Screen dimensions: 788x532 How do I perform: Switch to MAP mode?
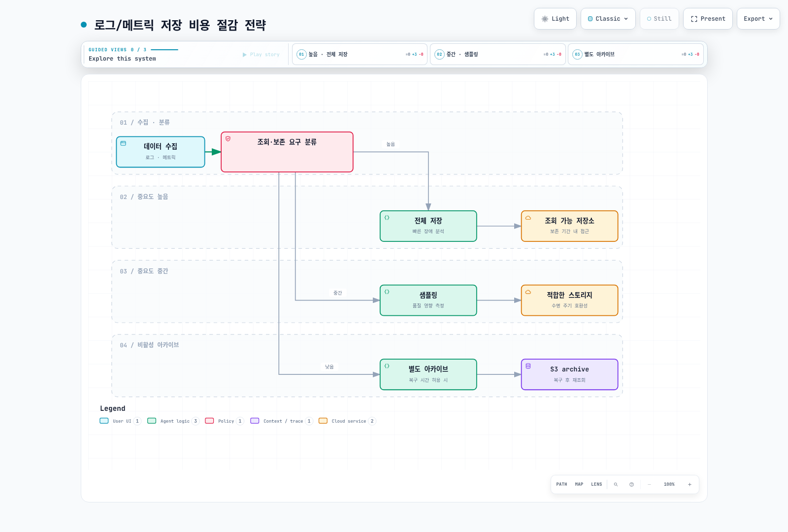(x=579, y=484)
